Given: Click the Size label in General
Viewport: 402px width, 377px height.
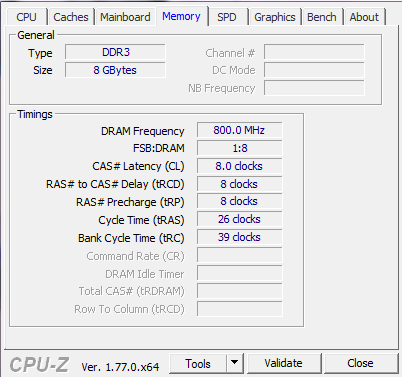Looking at the screenshot, I should [x=43, y=70].
